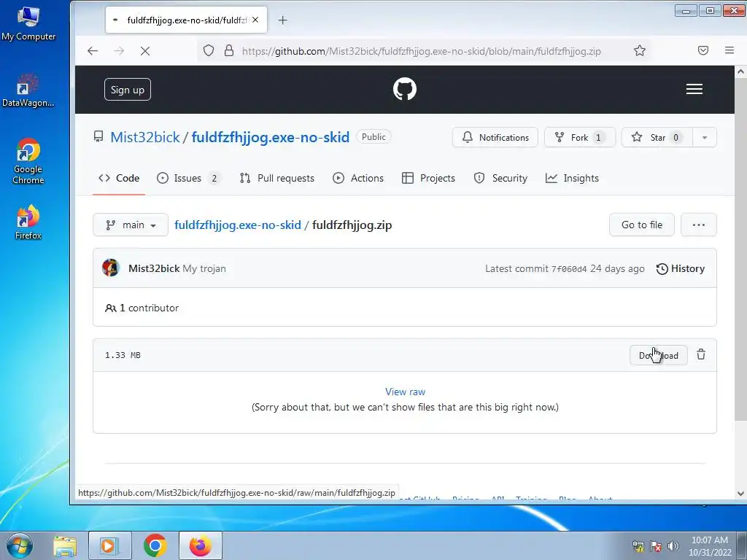This screenshot has height=560, width=747.
Task: Open the Insights tab
Action: (572, 178)
